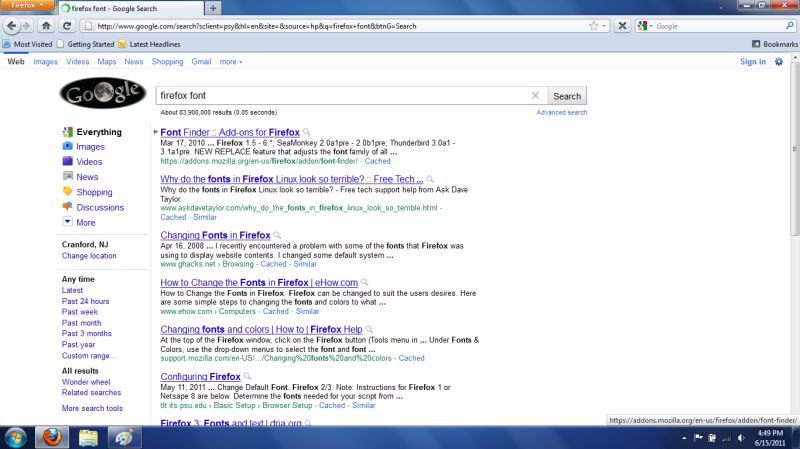Click the Google moon doodle logo
This screenshot has height=449, width=800.
tap(103, 93)
